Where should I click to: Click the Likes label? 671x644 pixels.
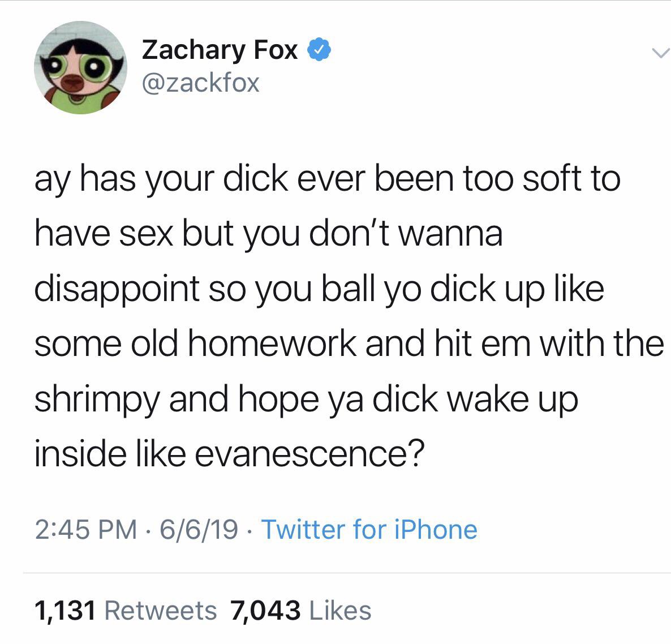[340, 611]
